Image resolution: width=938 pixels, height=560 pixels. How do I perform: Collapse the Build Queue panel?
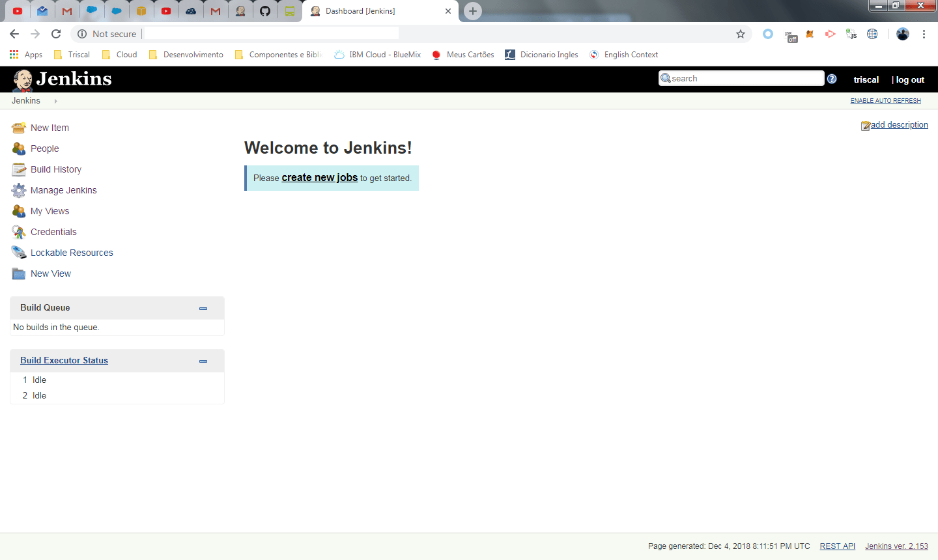[x=203, y=309]
